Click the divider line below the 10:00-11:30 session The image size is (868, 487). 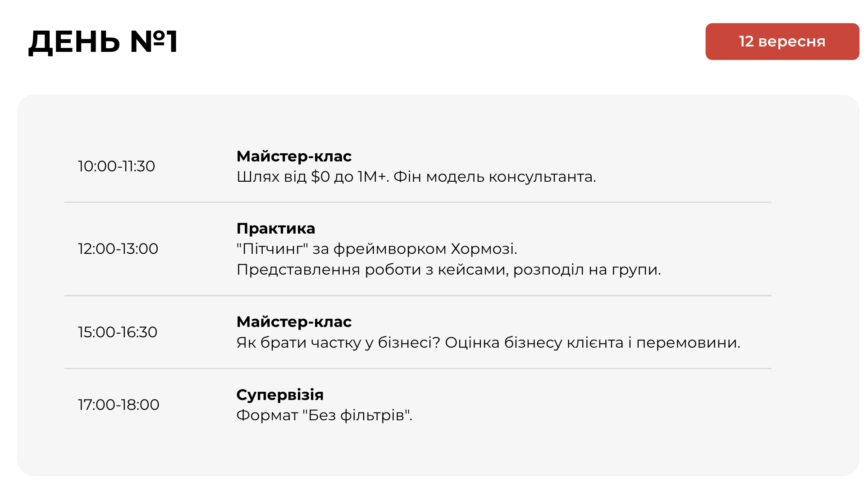(418, 202)
